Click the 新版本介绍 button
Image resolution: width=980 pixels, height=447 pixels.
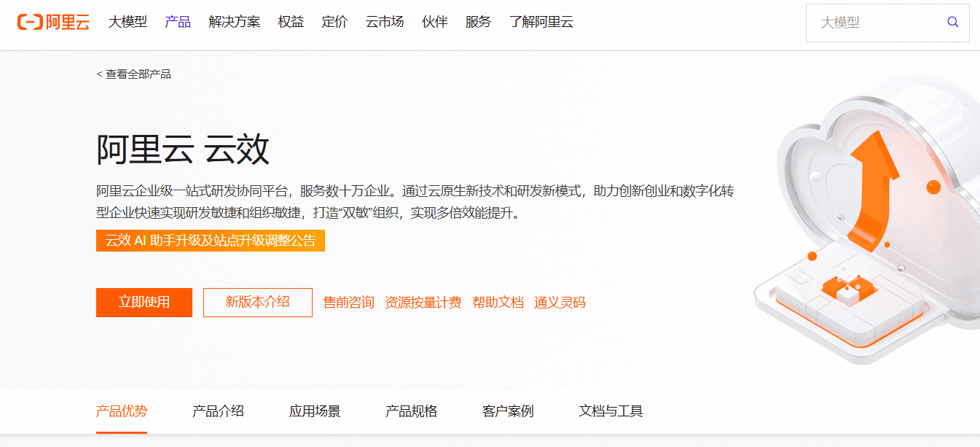coord(258,302)
